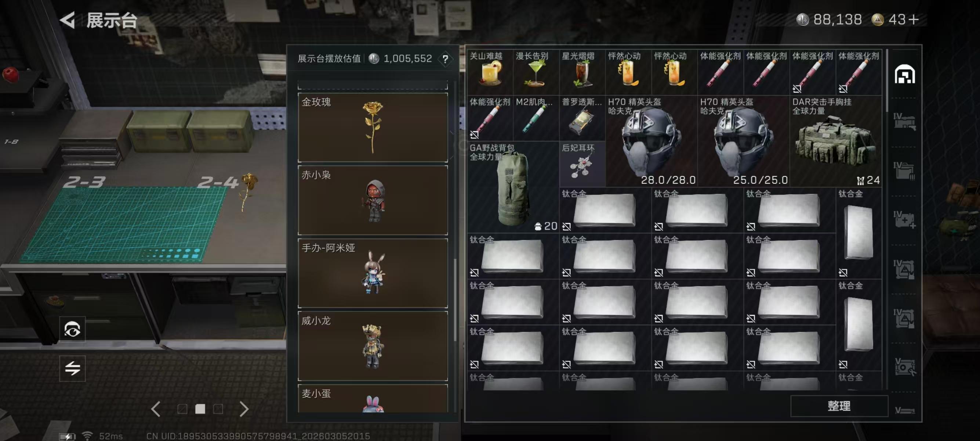The width and height of the screenshot is (980, 441).
Task: Toggle the eye view mode button
Action: [x=72, y=329]
